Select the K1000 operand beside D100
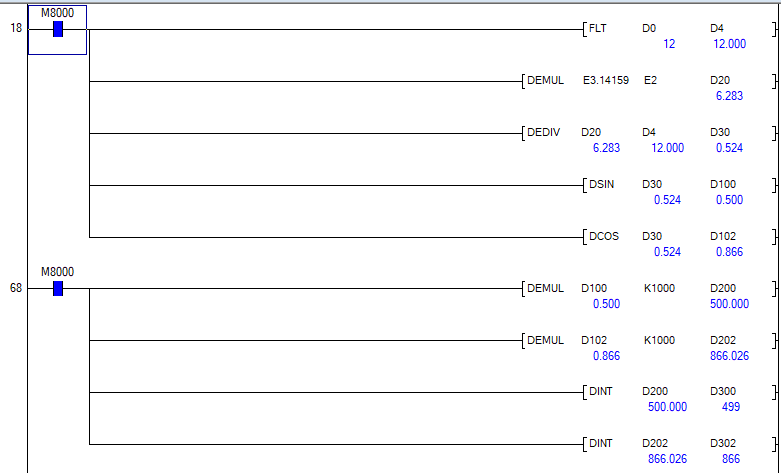This screenshot has height=473, width=781. [x=659, y=288]
